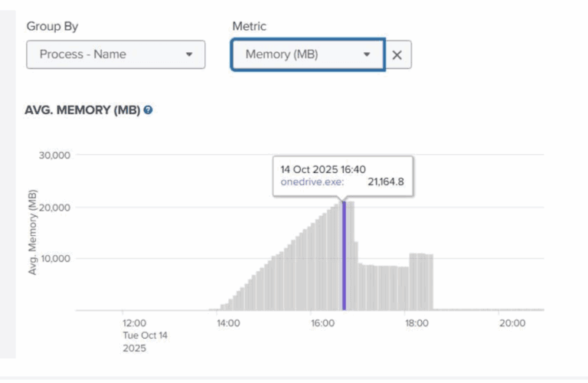Image resolution: width=588 pixels, height=383 pixels.
Task: Click the 12:00 Tue Oct 14 axis label
Action: click(134, 336)
